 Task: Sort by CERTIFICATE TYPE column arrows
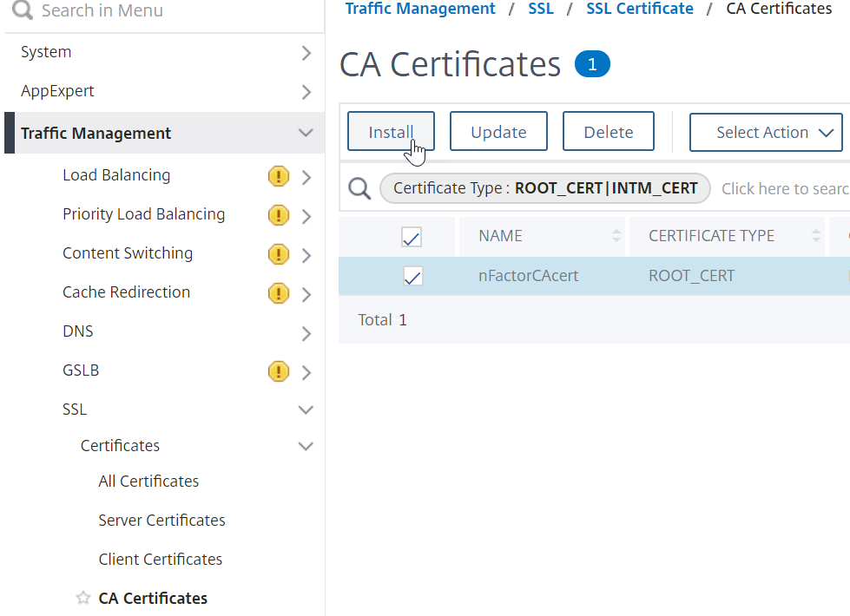pos(816,235)
